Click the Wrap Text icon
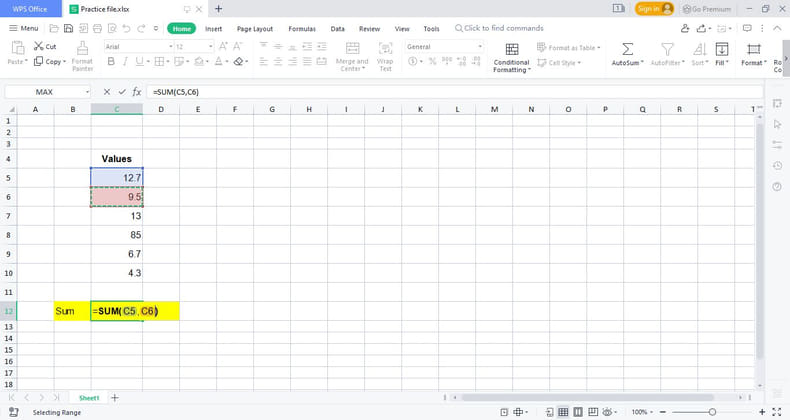Screen dimensions: 790x420 [x=385, y=49]
